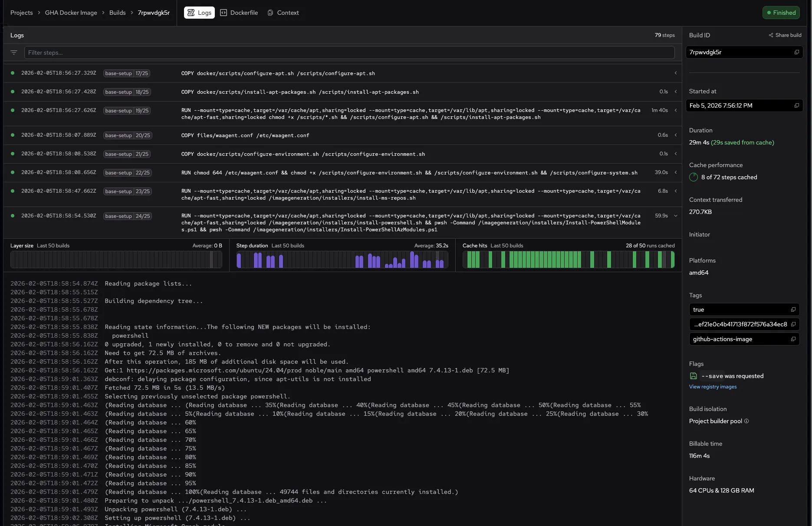Click the info icon beside Project builder pool
The width and height of the screenshot is (812, 526).
746,421
